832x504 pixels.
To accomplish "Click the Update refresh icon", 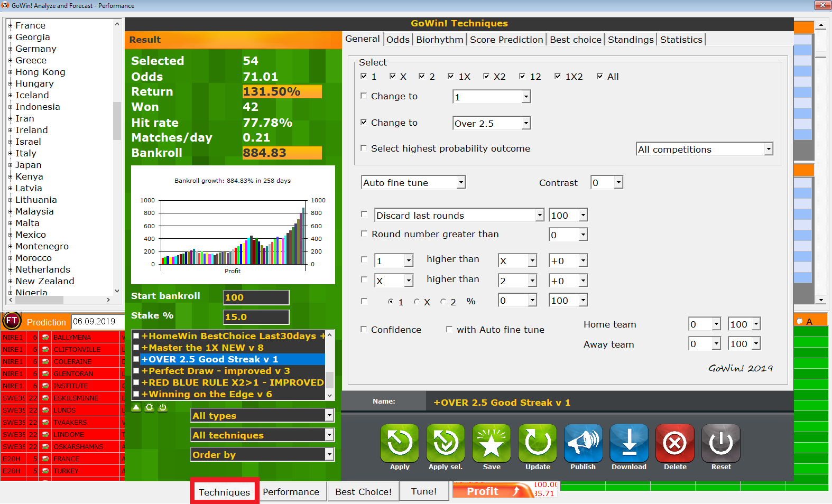I will 538,443.
